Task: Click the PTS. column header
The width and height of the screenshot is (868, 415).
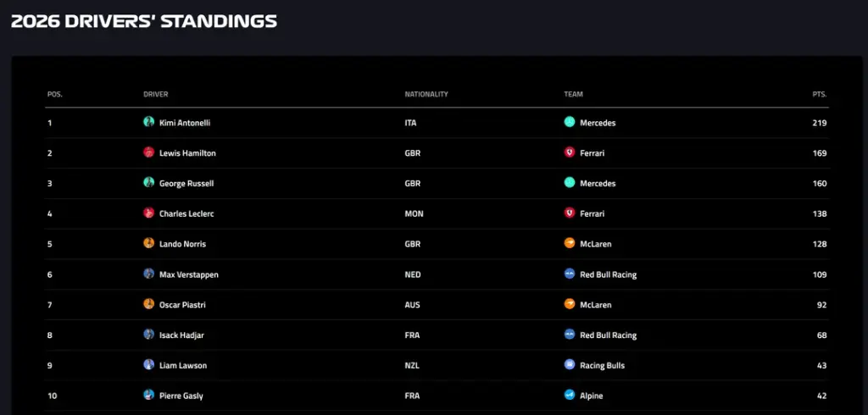Action: 820,95
